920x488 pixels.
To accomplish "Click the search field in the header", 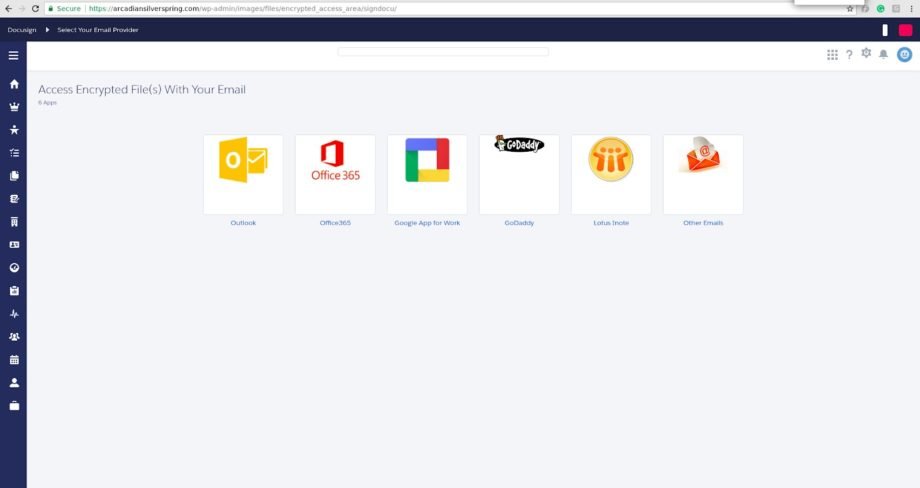I will [443, 51].
